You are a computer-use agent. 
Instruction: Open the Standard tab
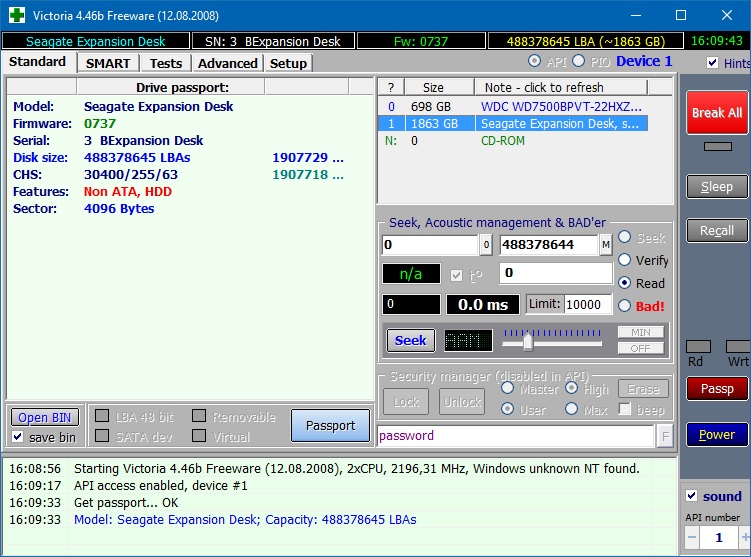[37, 62]
